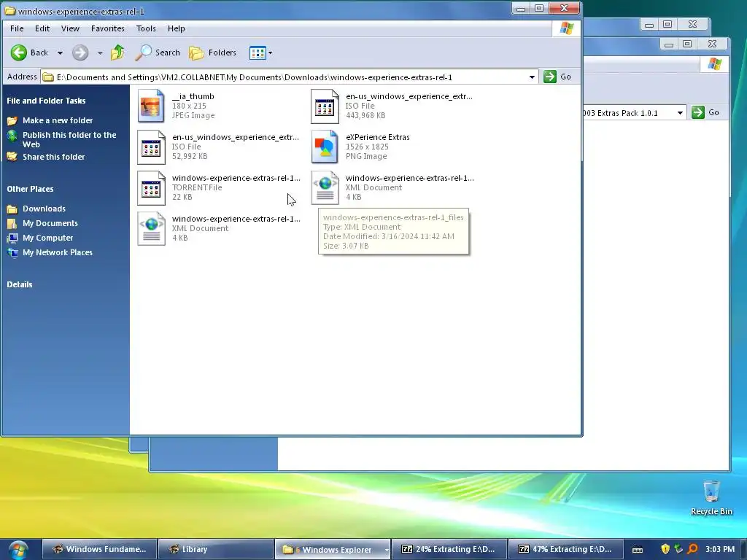
Task: Click Make a new folder
Action: (x=58, y=120)
